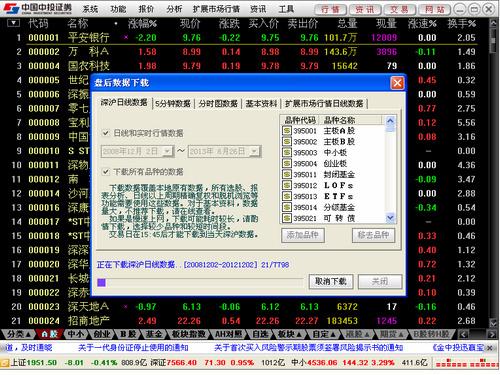Click the variety list scroll-up arrow
Viewport: 500px width, 375px height.
click(x=390, y=121)
